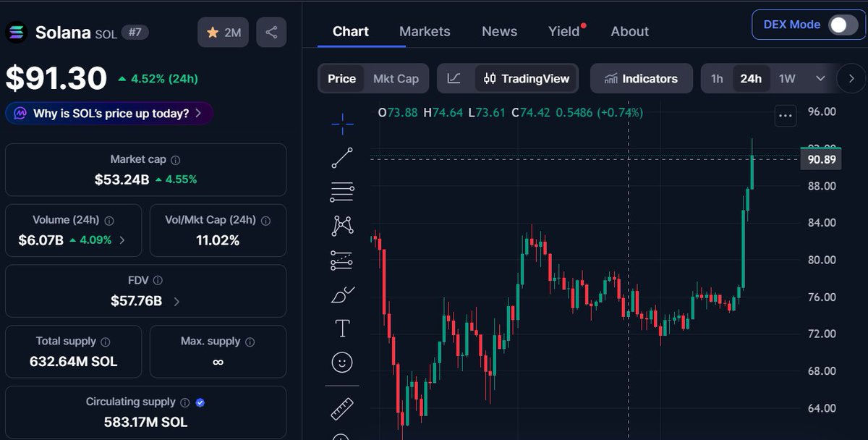Screen dimensions: 868x440
Task: Click the 583.17M SOL circulating supply
Action: [145, 422]
